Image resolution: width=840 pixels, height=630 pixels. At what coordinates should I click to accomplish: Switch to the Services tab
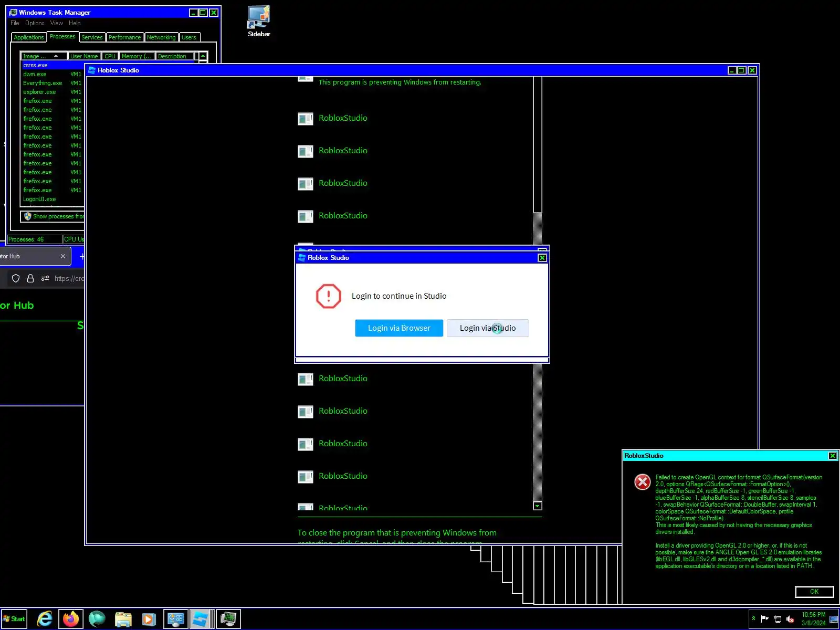[x=92, y=37]
